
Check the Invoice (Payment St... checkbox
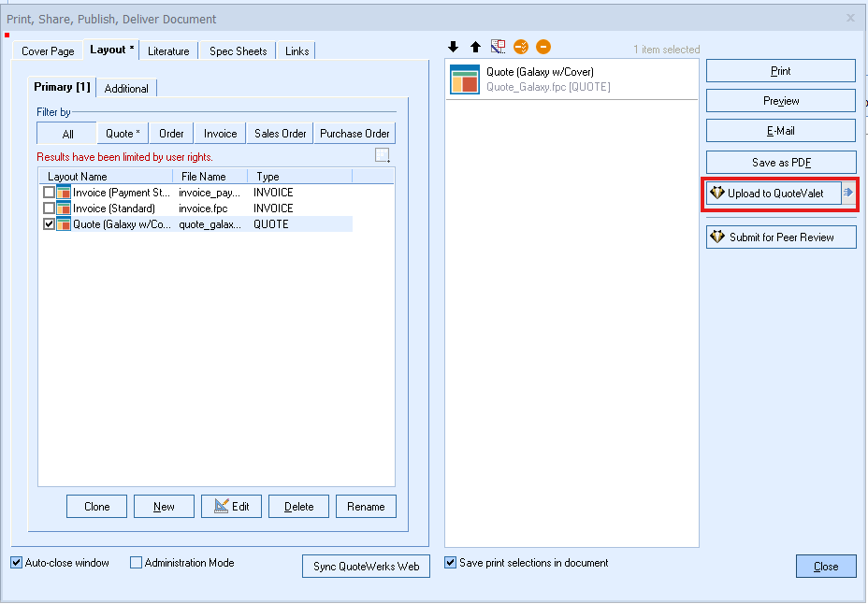tap(49, 193)
